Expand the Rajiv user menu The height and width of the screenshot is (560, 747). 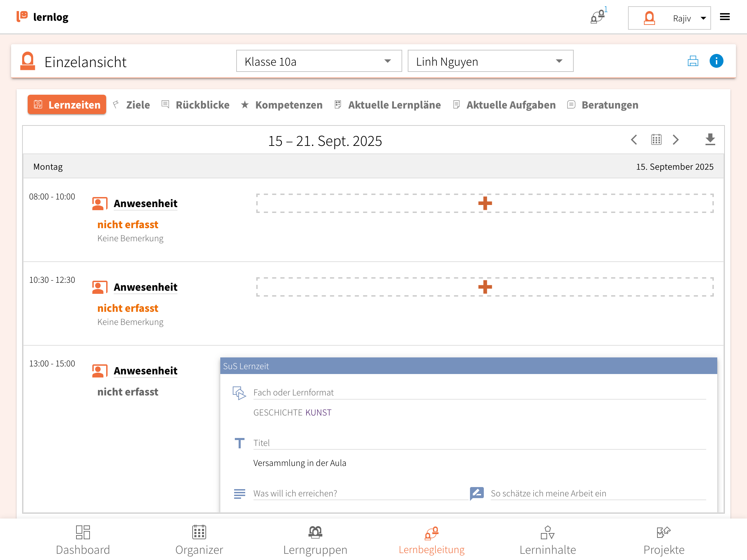click(669, 18)
